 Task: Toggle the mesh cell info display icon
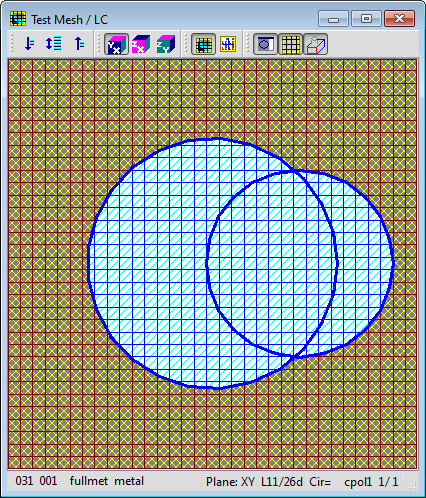coord(228,44)
